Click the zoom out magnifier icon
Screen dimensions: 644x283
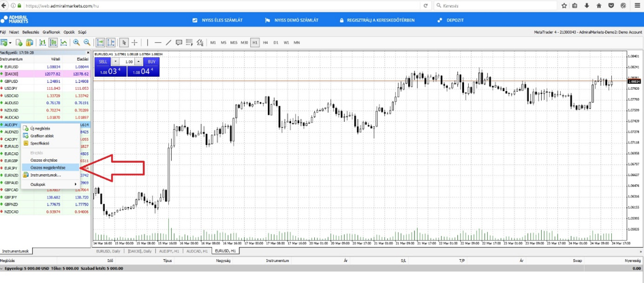point(87,43)
